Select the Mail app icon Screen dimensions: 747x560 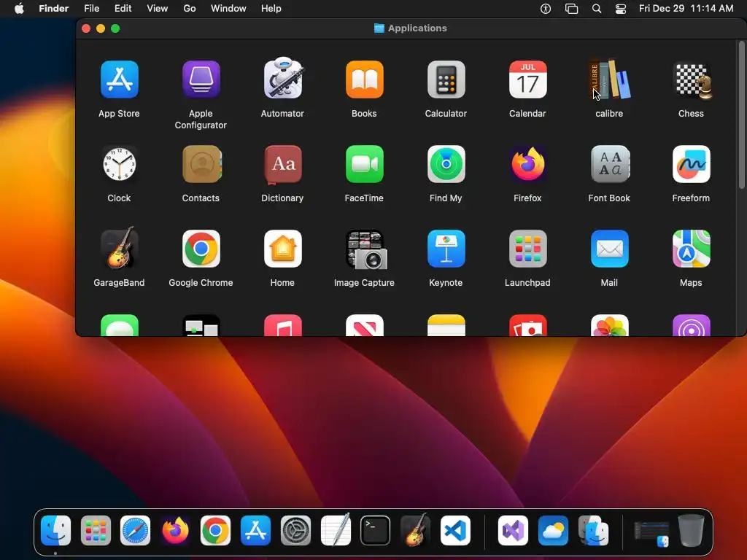coord(609,249)
